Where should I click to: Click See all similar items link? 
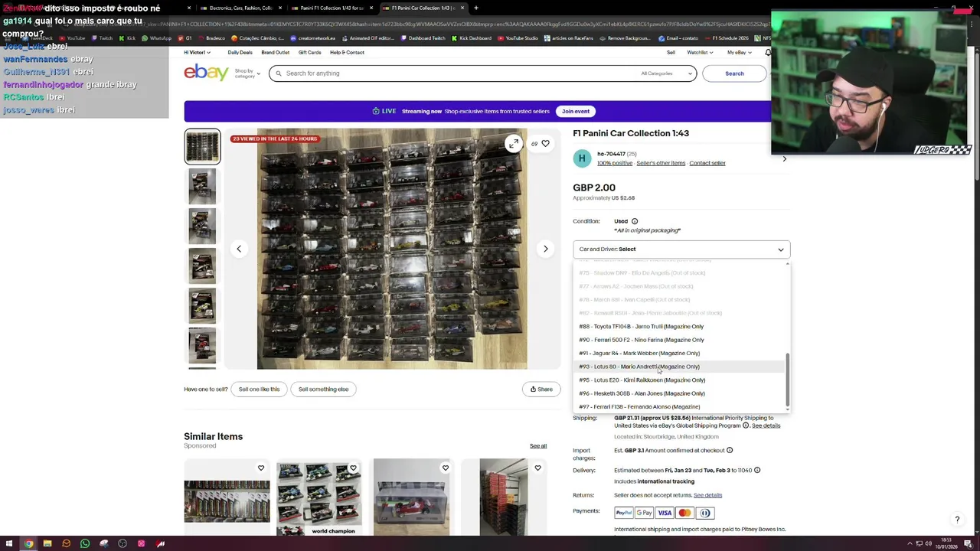click(x=538, y=445)
